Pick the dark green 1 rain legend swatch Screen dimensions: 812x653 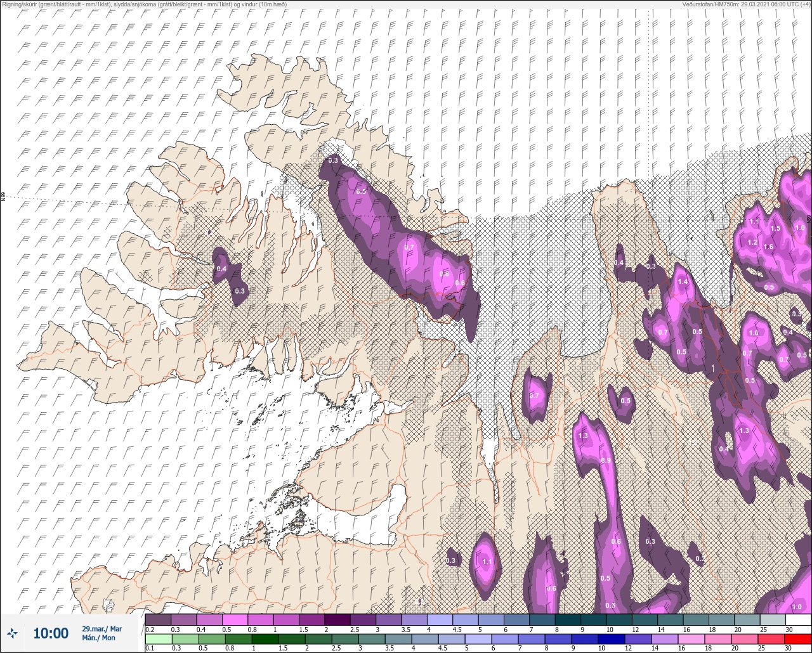[265, 639]
